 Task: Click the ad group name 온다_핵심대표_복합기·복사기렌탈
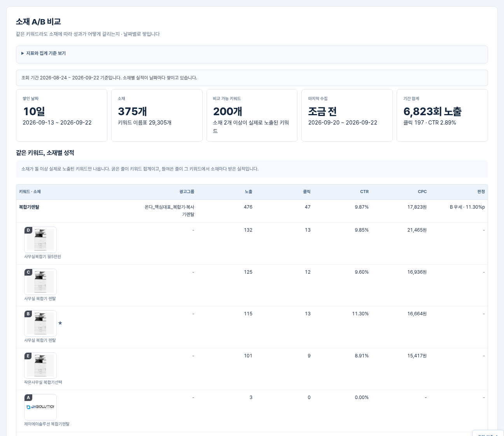[170, 211]
